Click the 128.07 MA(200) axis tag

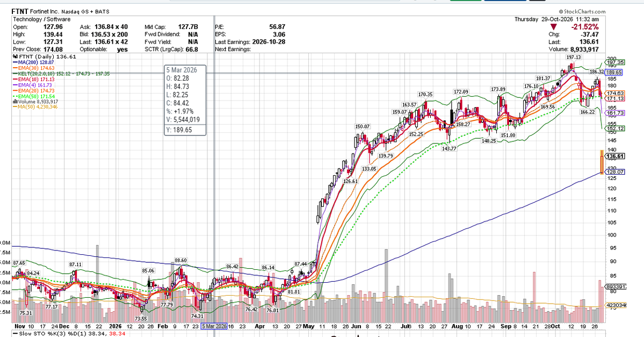pyautogui.click(x=615, y=172)
